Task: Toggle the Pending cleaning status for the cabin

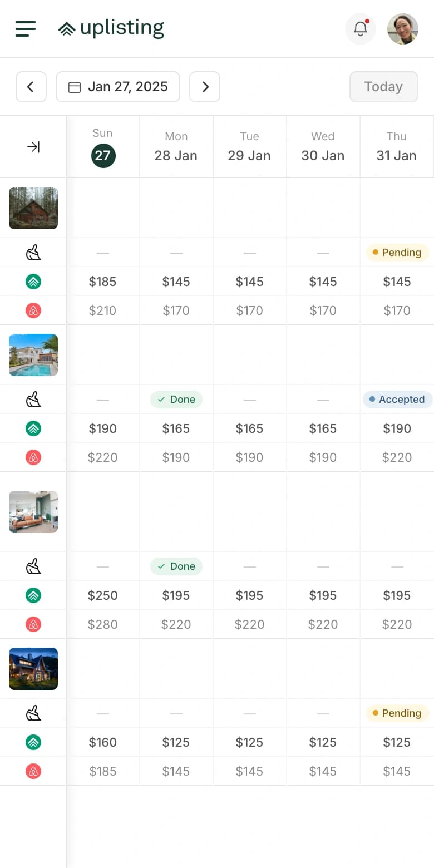Action: click(x=397, y=253)
